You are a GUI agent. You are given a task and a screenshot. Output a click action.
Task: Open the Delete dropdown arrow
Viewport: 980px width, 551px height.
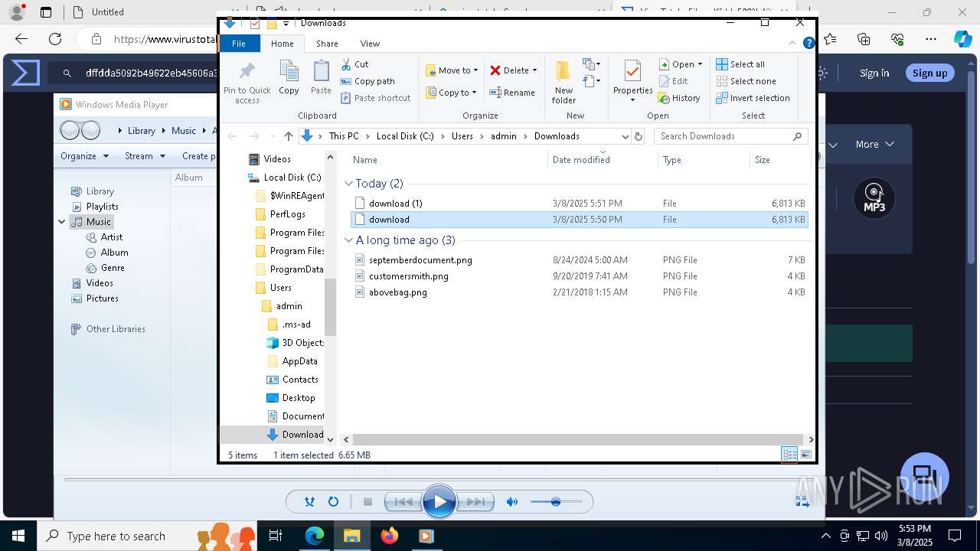coord(534,70)
